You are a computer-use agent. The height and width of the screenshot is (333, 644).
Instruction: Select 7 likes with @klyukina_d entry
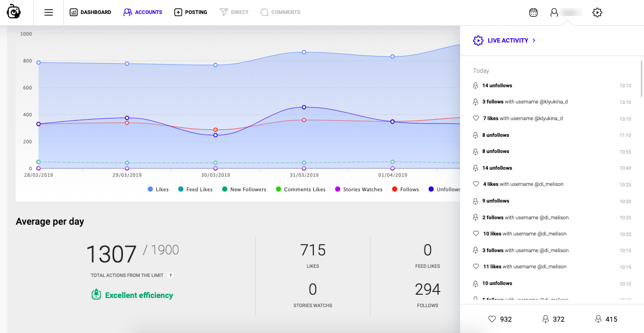[552, 119]
